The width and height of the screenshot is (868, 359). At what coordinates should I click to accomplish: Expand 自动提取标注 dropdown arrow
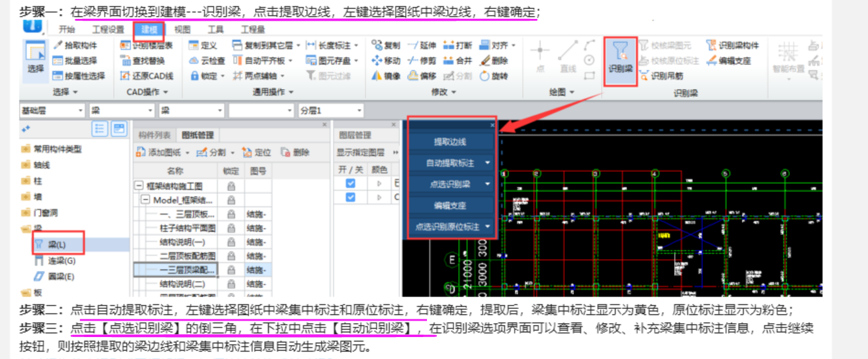487,163
